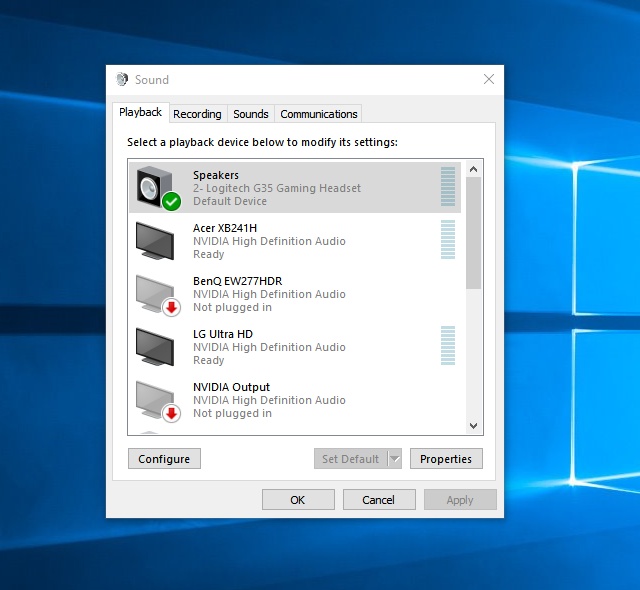Click 'Not plugged in' under BenQ EW277HDR
This screenshot has width=640, height=590.
coord(232,307)
